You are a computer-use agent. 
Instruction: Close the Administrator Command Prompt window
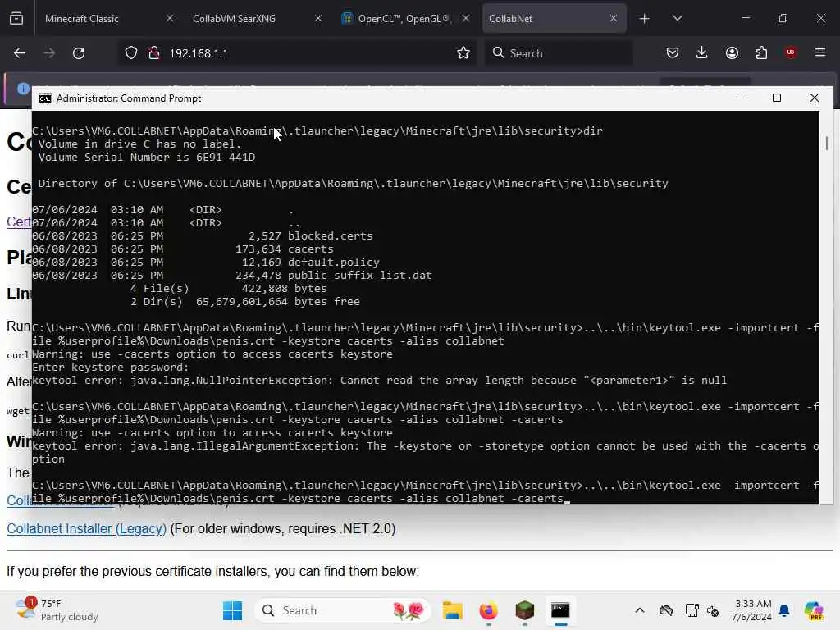815,98
